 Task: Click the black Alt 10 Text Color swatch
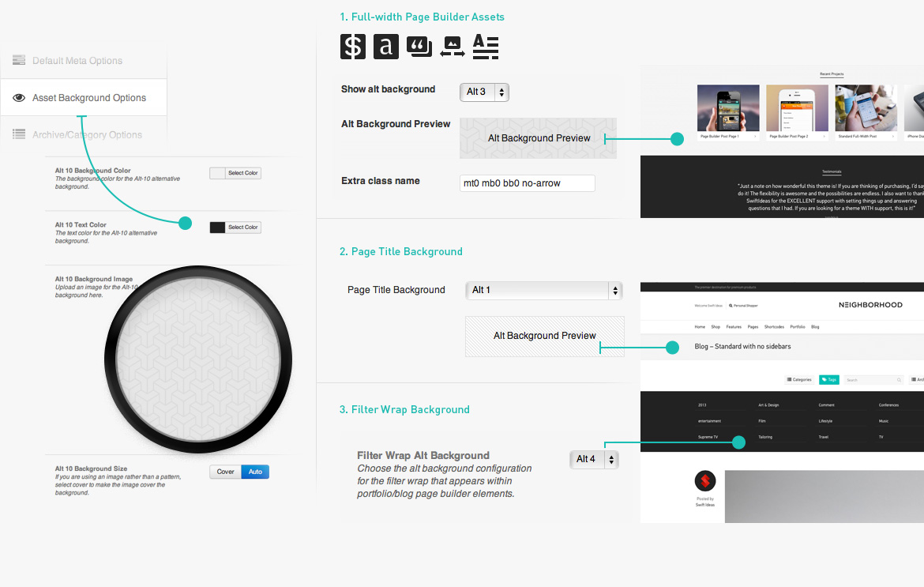point(217,228)
